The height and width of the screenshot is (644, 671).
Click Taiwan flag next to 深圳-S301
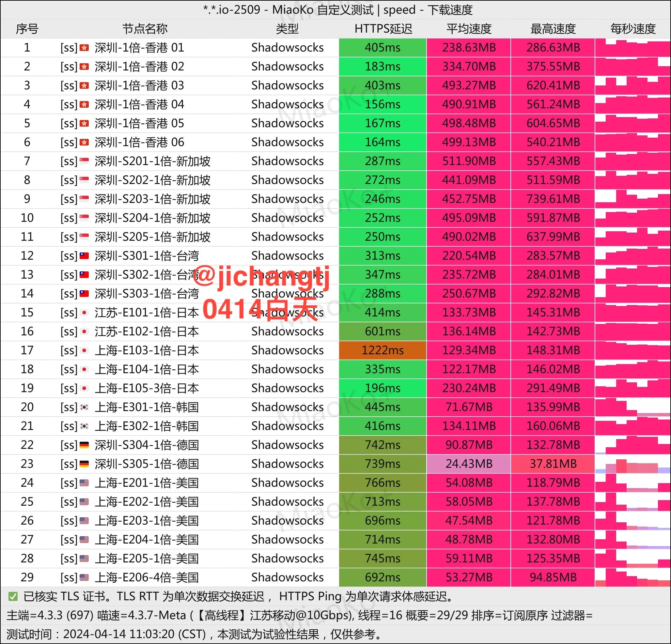84,256
